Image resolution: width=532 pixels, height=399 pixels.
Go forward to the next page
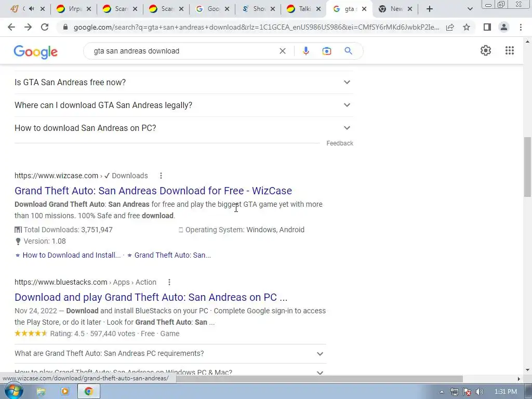tap(28, 27)
